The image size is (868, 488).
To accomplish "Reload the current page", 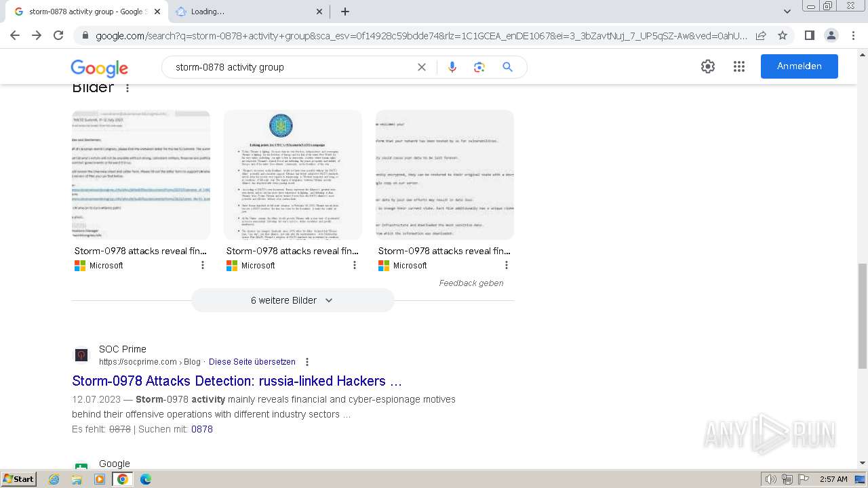I will click(x=58, y=35).
